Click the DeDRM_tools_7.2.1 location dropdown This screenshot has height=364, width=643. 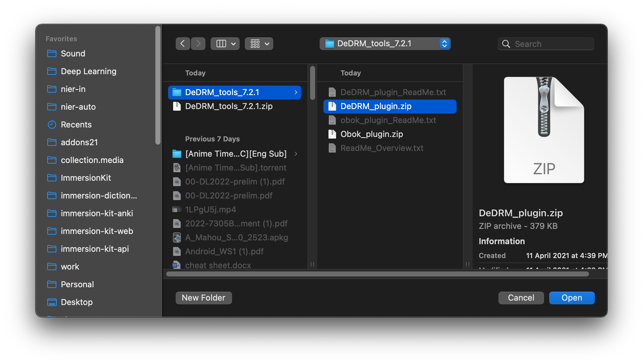point(385,43)
